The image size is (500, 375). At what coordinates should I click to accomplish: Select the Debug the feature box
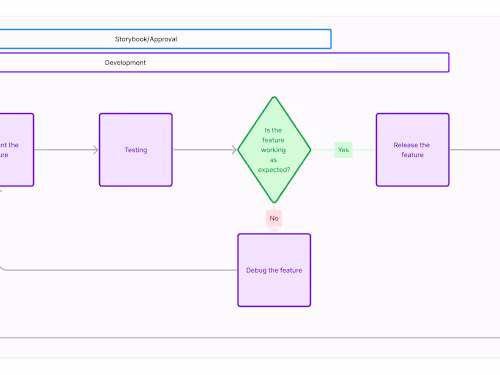274,270
